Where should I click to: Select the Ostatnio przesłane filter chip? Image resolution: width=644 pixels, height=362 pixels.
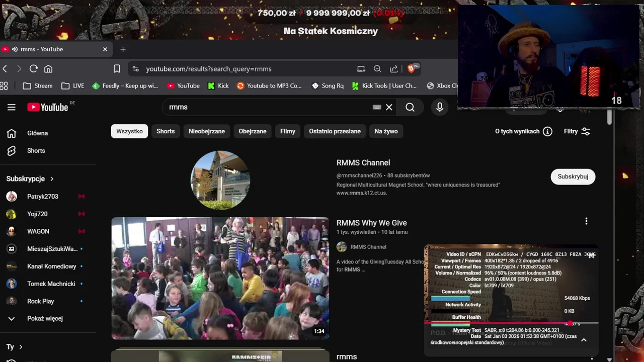(335, 131)
